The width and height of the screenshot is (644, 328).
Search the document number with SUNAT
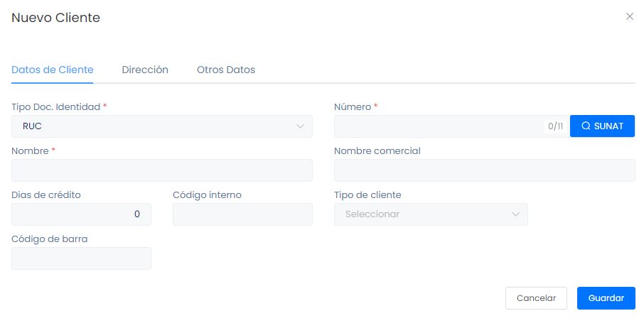602,126
